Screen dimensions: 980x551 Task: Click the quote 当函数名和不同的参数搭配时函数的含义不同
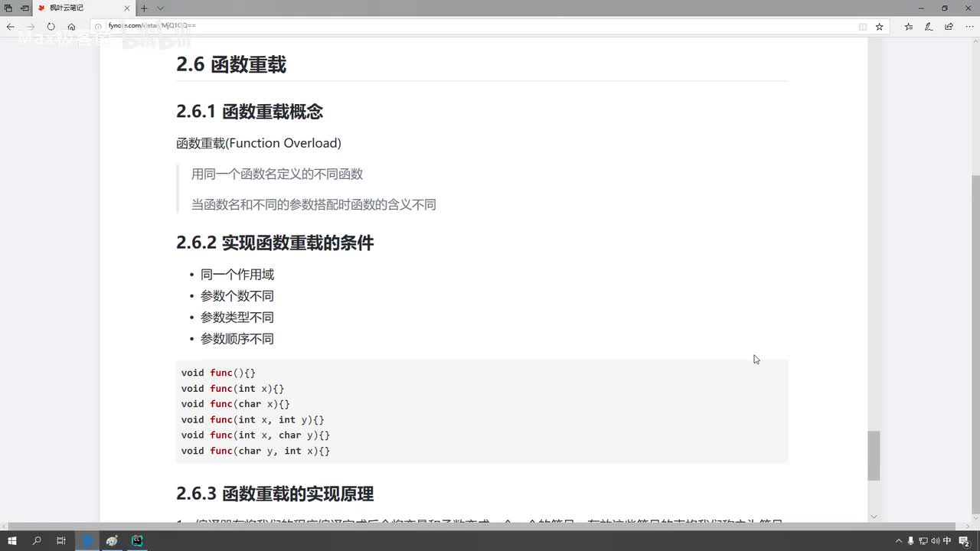click(314, 204)
